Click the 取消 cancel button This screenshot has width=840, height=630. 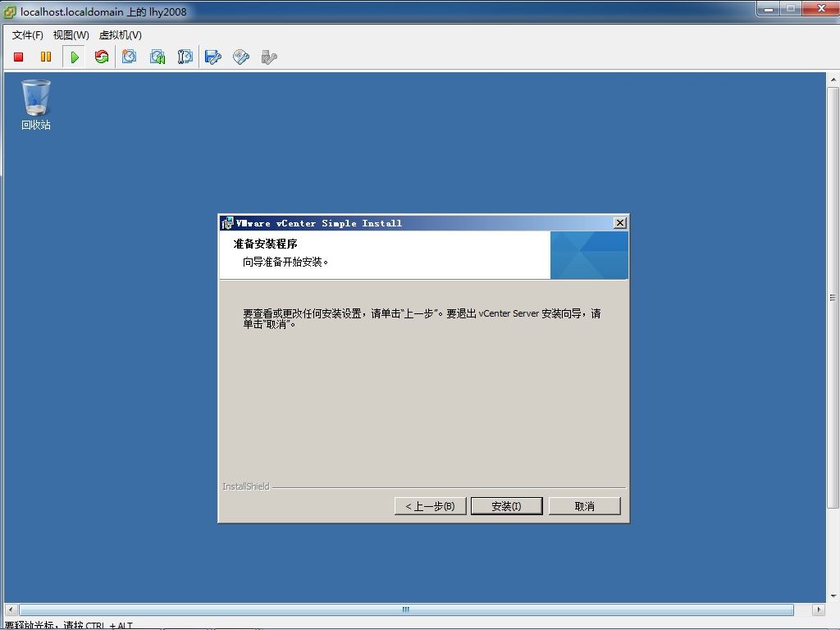[584, 506]
